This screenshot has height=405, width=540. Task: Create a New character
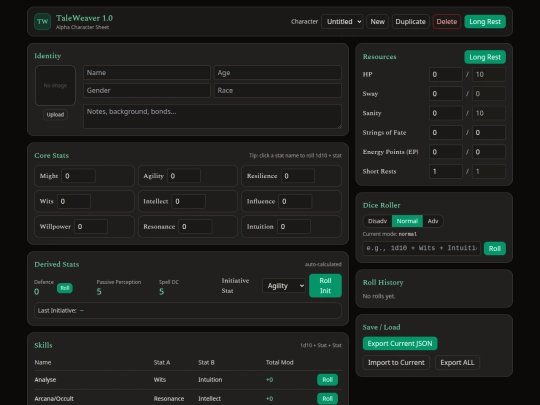pyautogui.click(x=377, y=21)
